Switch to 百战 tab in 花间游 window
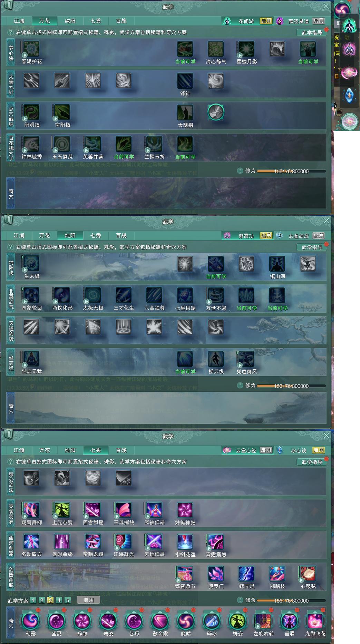The width and height of the screenshot is (360, 644). [121, 21]
